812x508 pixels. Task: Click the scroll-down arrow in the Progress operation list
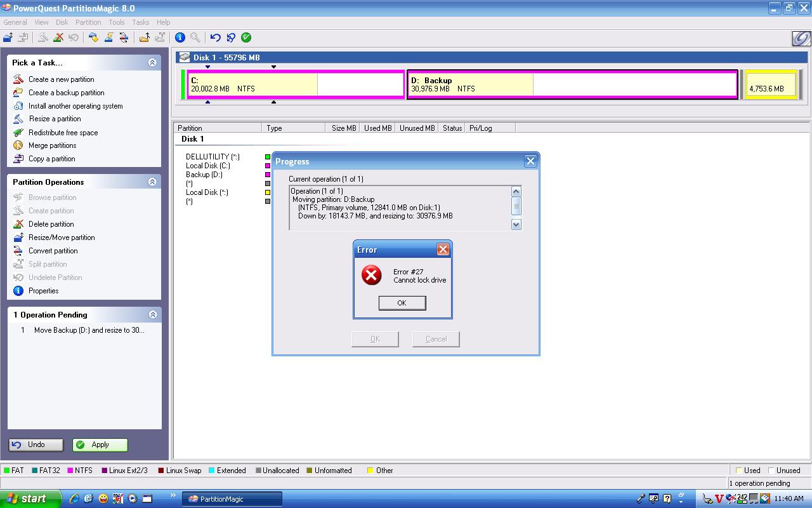tap(516, 224)
